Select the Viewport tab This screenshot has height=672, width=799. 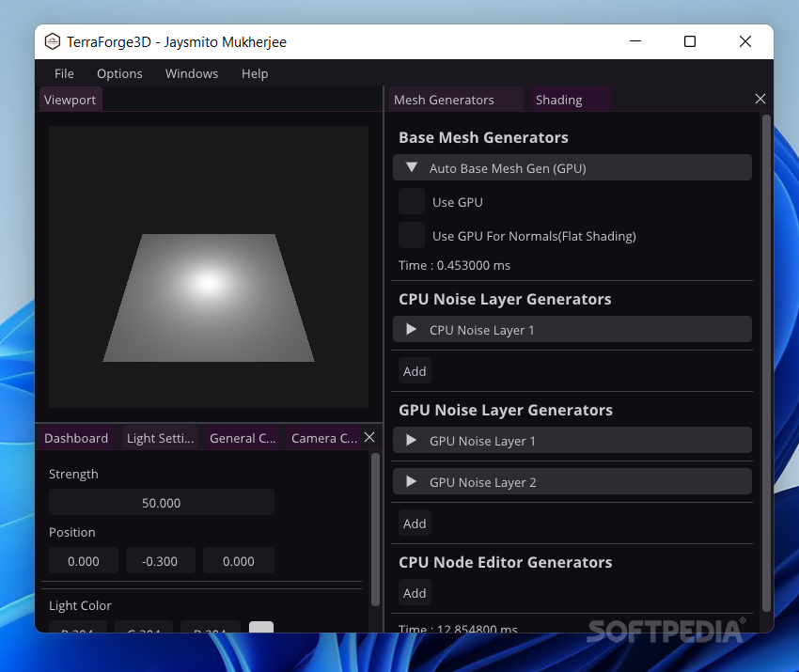coord(70,100)
